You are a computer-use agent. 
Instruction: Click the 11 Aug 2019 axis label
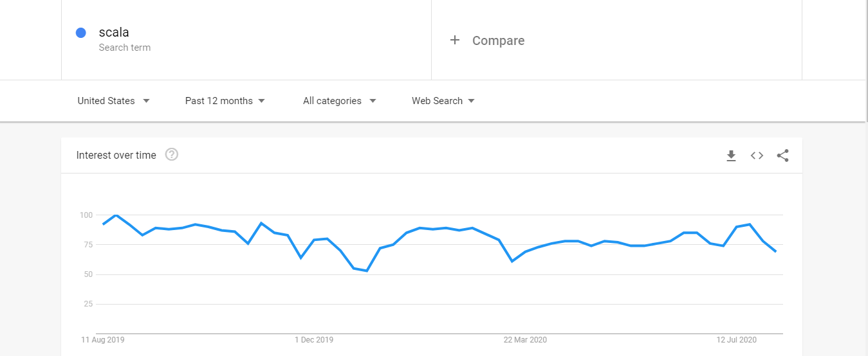click(102, 339)
